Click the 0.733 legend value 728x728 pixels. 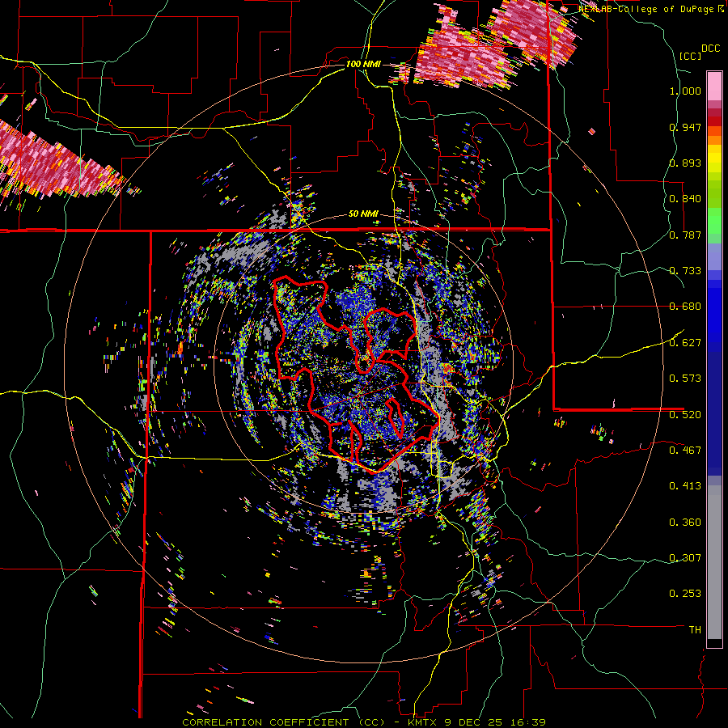685,271
